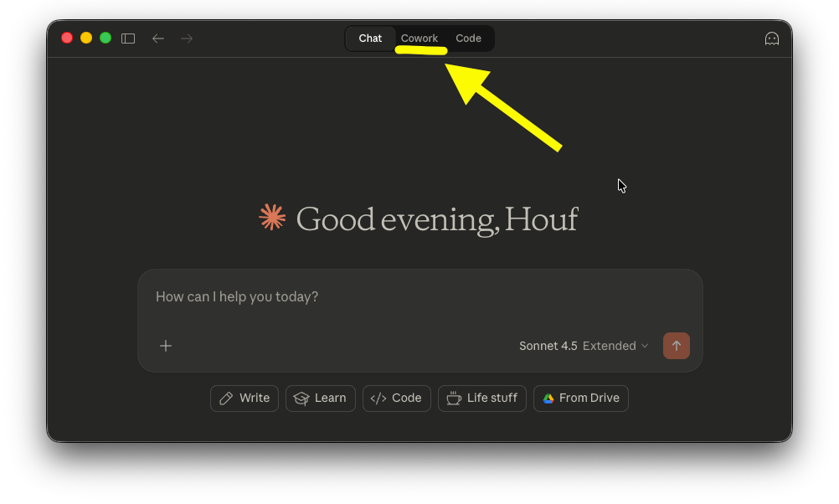The width and height of the screenshot is (839, 504).
Task: Click the code brackets icon beside Code
Action: [x=378, y=398]
